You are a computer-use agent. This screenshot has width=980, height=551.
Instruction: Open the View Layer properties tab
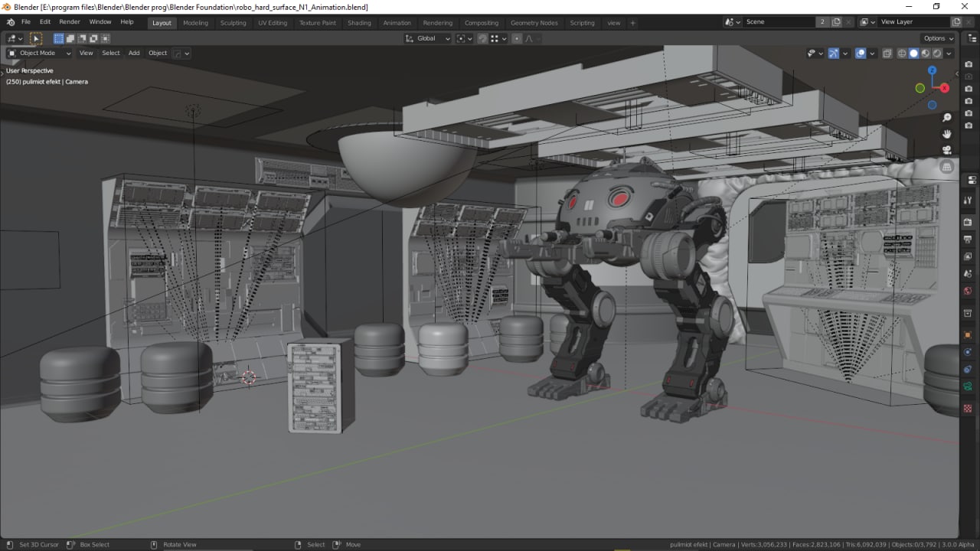pos(968,256)
